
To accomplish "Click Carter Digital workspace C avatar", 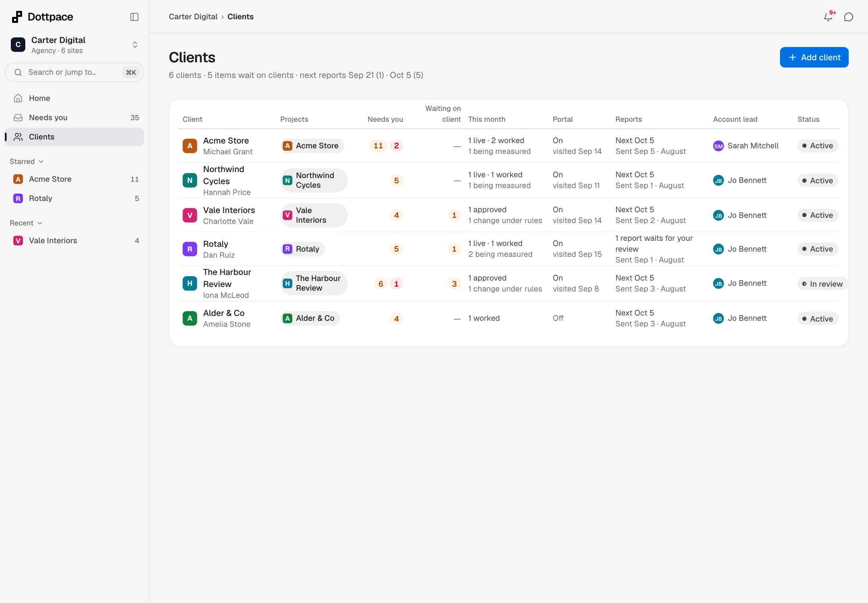I will (18, 45).
